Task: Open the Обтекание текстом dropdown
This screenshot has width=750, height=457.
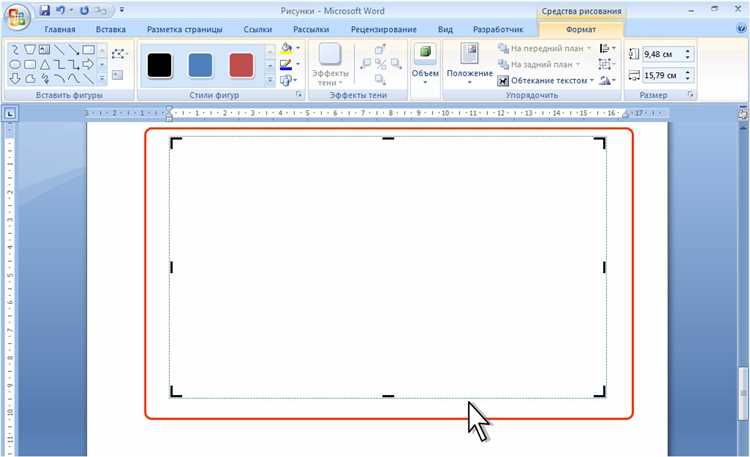Action: [x=545, y=80]
